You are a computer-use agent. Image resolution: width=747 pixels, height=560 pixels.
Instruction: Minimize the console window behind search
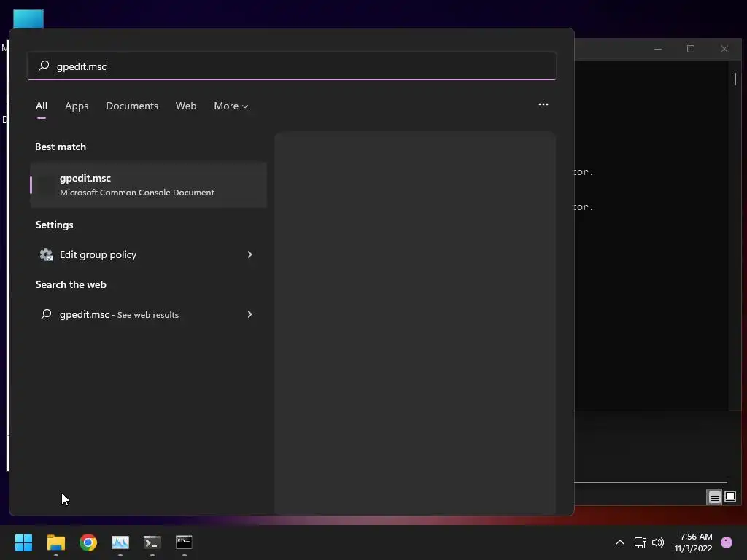658,49
